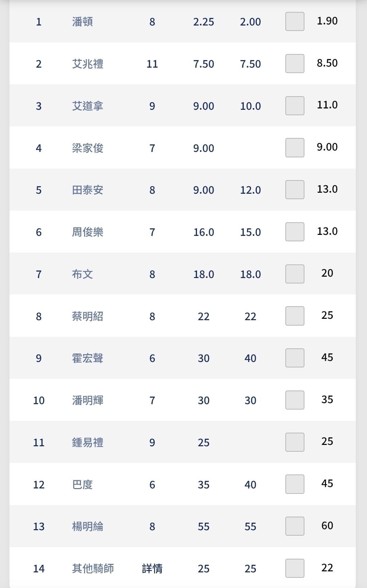Select the checkbox for 鍾易禮
367x588 pixels.
coord(295,442)
